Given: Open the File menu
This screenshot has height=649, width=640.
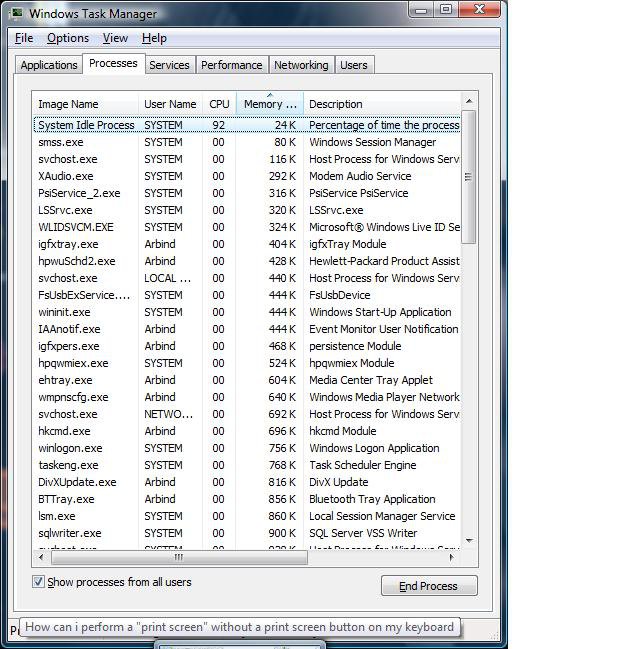Looking at the screenshot, I should (x=24, y=38).
